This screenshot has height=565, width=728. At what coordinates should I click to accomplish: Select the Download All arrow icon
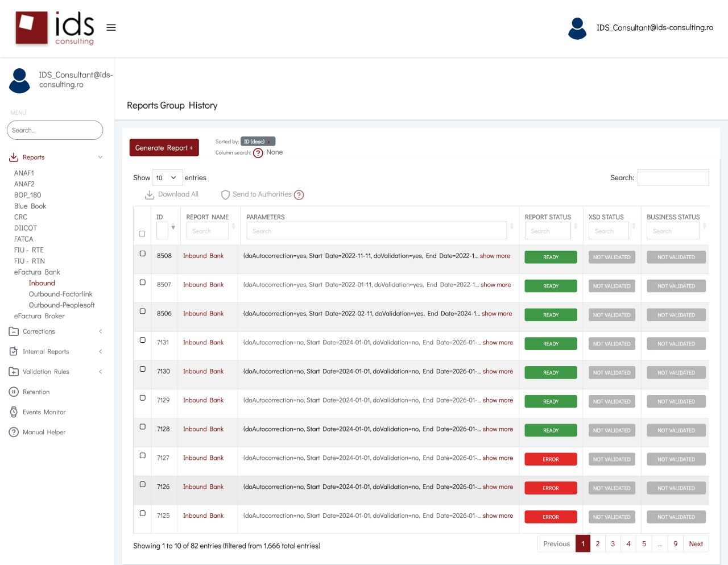150,194
